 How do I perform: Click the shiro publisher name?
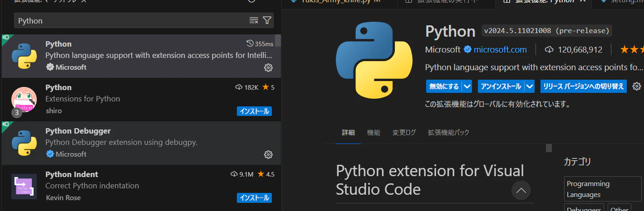point(54,111)
